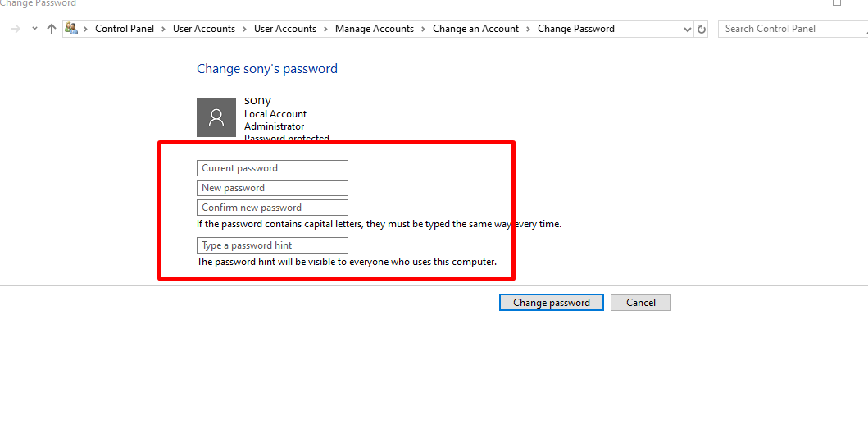Expand the address bar history dropdown
The height and width of the screenshot is (448, 868).
click(688, 29)
